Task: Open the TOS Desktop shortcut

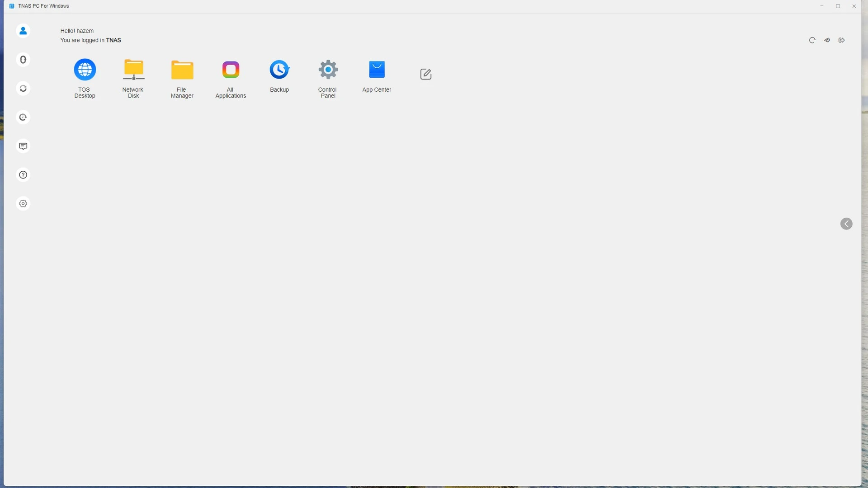Action: 85,70
